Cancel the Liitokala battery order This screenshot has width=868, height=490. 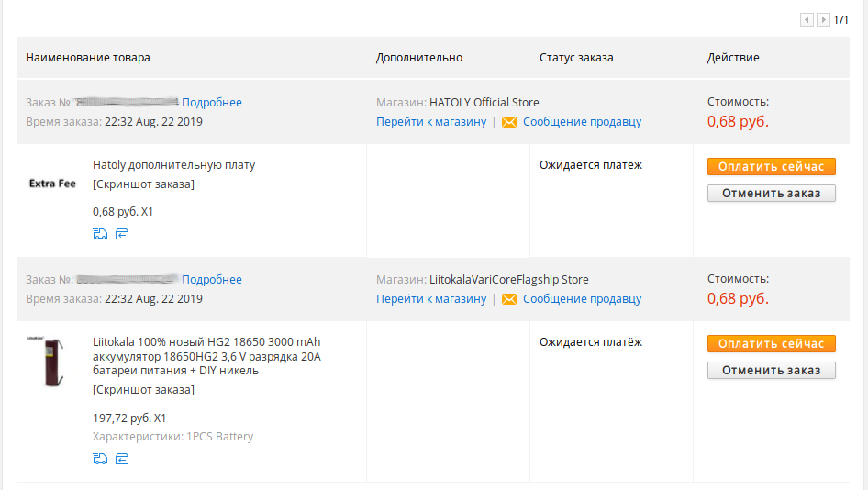tap(771, 371)
